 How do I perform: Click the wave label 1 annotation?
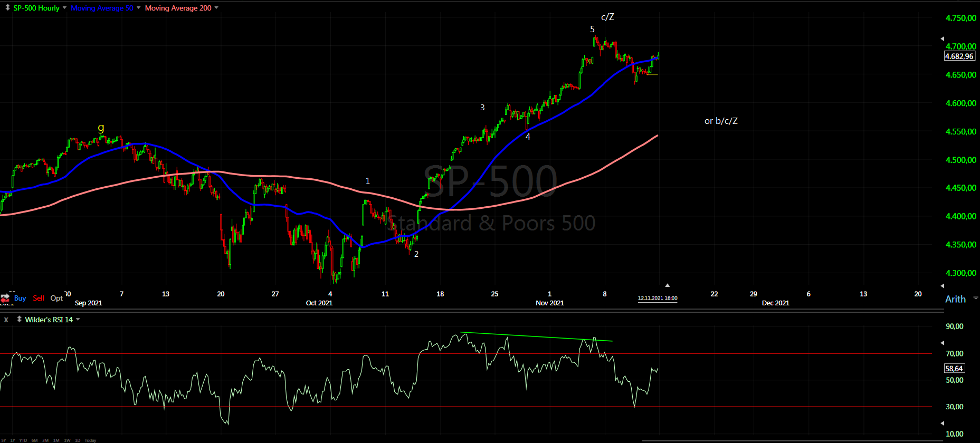click(368, 181)
